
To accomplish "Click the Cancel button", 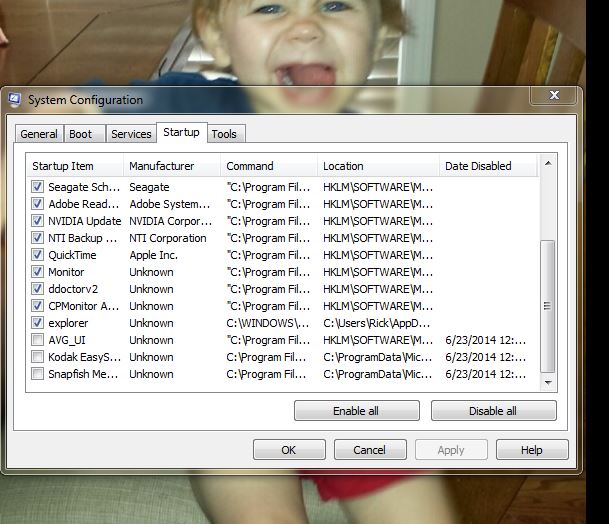I will (370, 450).
